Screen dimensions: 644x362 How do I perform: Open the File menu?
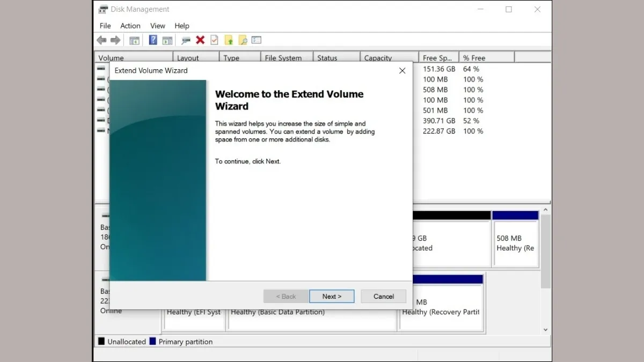point(105,26)
